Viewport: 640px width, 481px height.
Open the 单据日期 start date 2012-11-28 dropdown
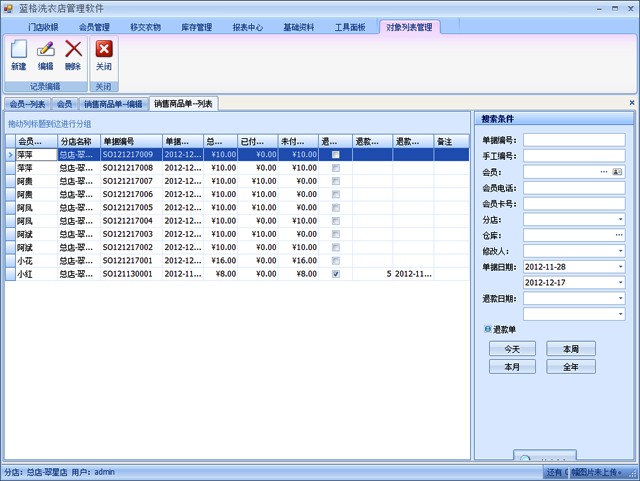[x=620, y=267]
